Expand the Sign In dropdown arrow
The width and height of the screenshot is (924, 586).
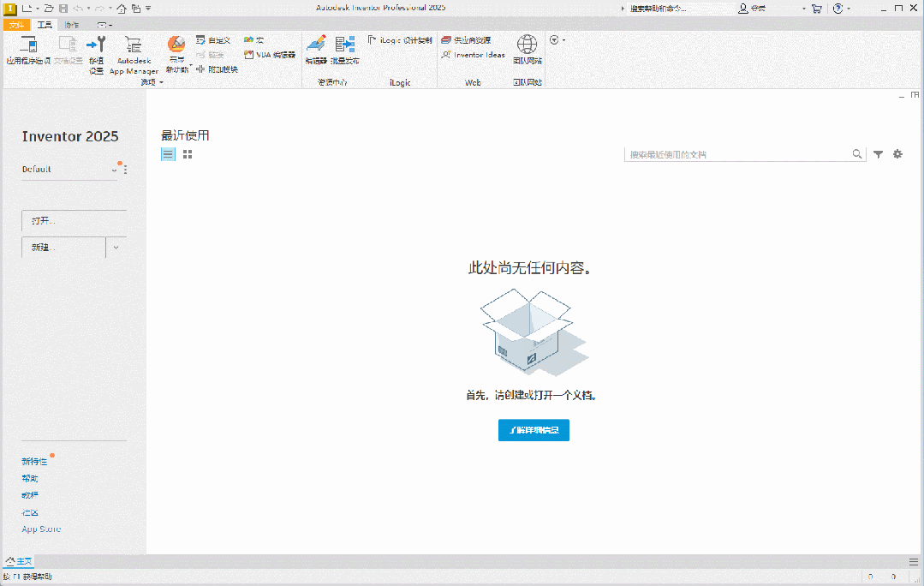point(804,9)
